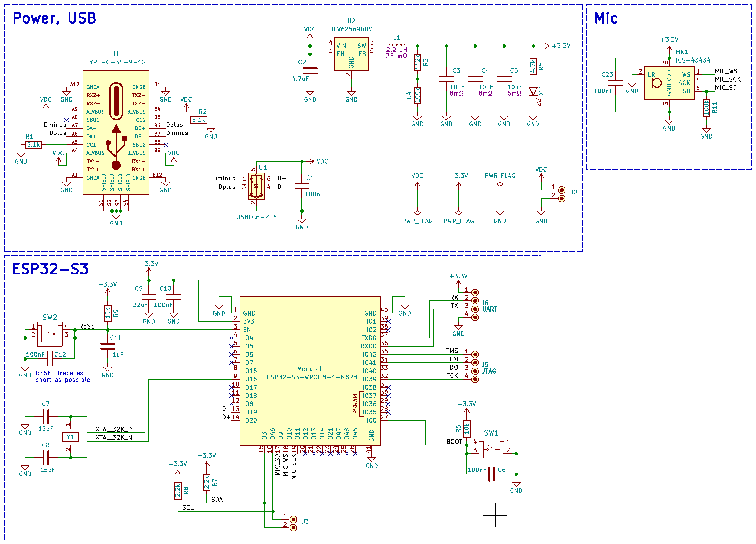Select capacitor C9 22uF symbol
Viewport: 756px width, 544px height.
pos(149,297)
